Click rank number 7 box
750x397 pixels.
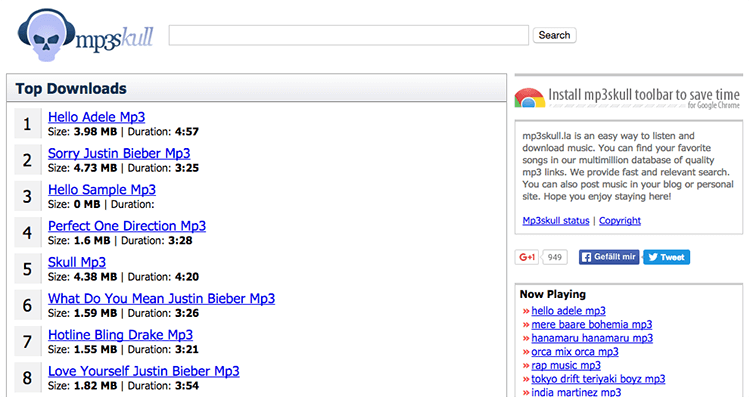point(28,342)
